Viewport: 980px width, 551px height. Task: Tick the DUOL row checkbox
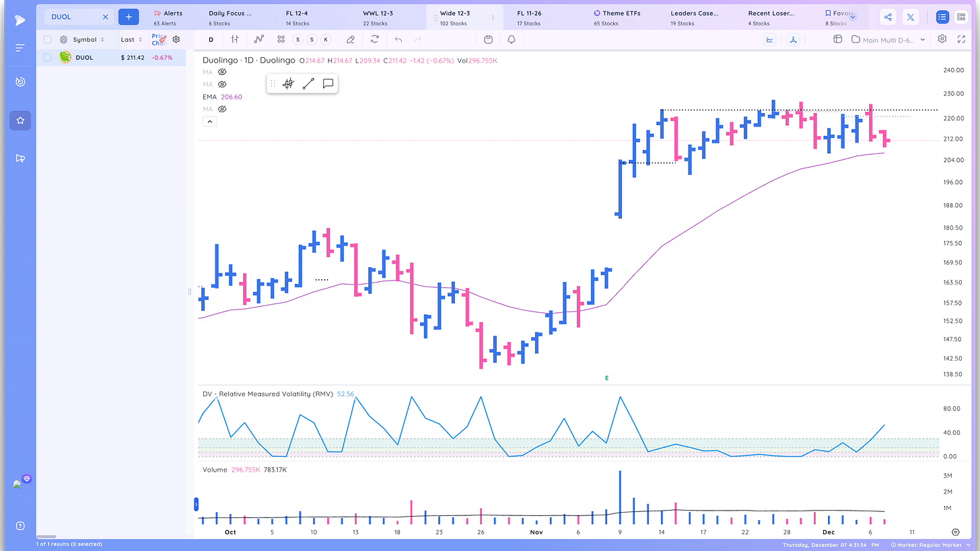pyautogui.click(x=47, y=57)
